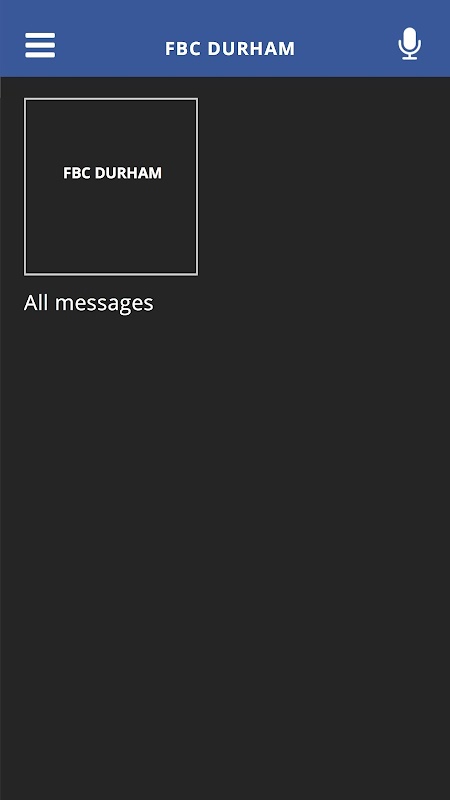Select the white microphone button top right

[x=410, y=44]
